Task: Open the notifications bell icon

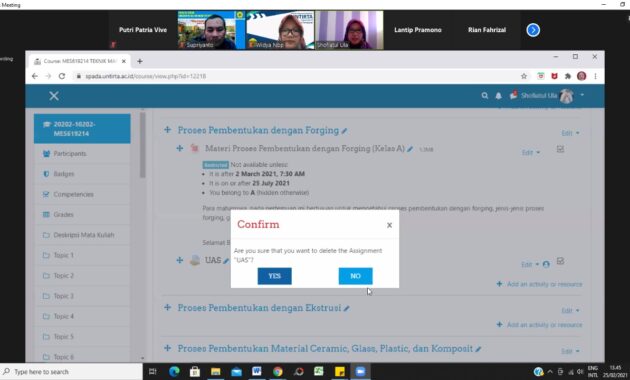Action: point(498,96)
